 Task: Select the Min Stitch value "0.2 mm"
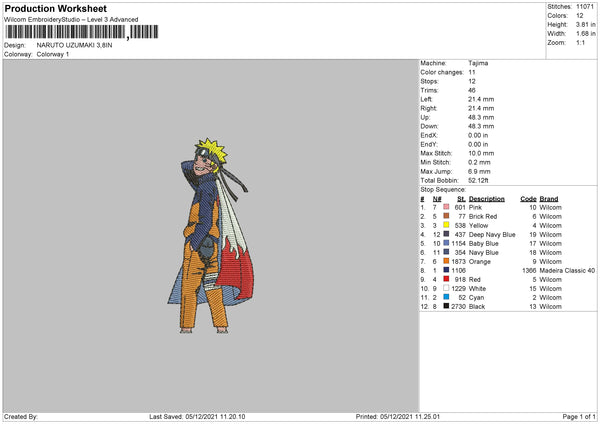[x=479, y=162]
